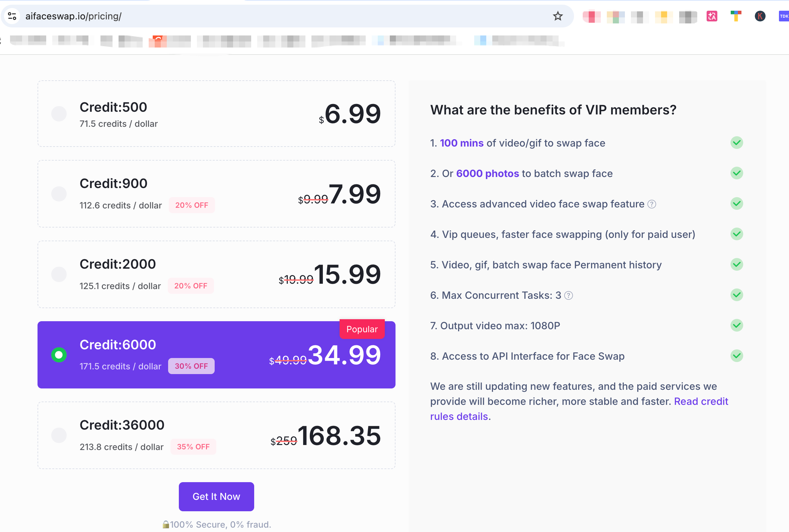This screenshot has width=789, height=532.
Task: Click the check icon beside Max Concurrent Tasks
Action: click(736, 295)
